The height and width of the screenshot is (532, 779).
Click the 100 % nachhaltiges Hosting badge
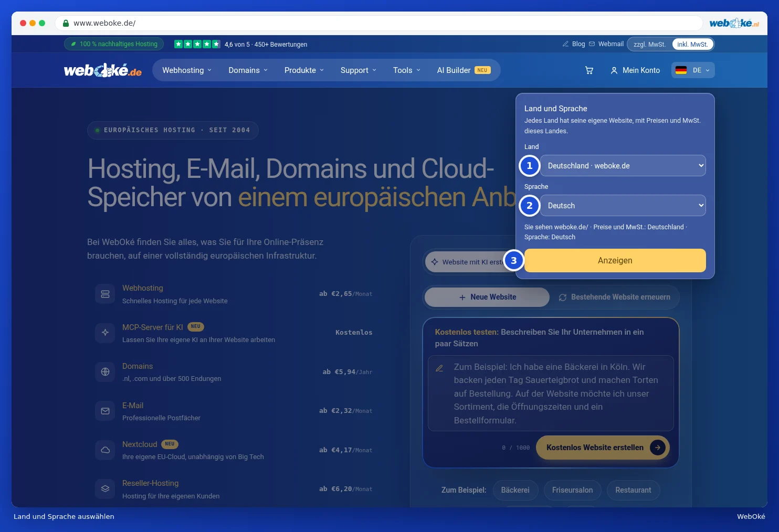click(x=114, y=44)
